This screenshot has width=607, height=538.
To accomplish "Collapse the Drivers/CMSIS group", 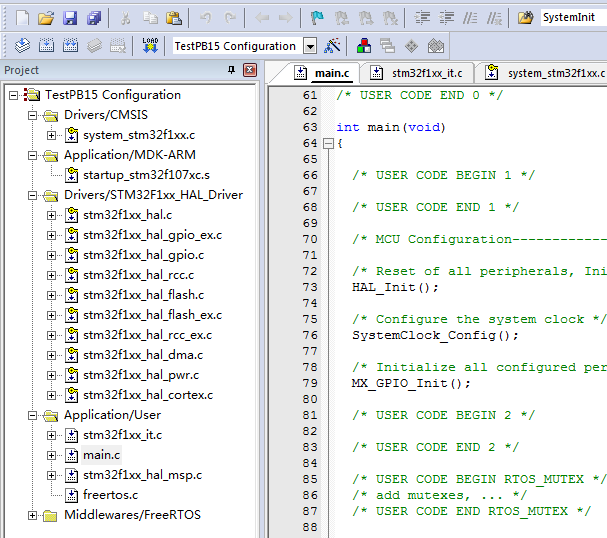I will click(x=33, y=115).
